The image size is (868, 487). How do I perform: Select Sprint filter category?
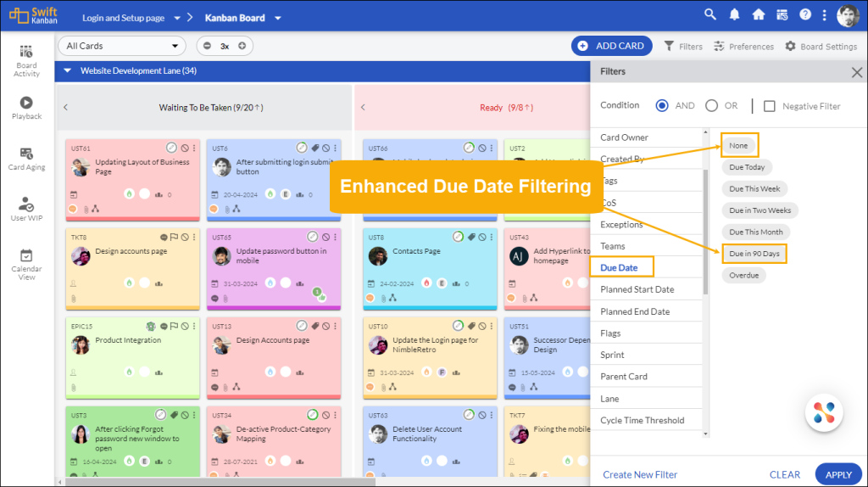tap(647, 355)
